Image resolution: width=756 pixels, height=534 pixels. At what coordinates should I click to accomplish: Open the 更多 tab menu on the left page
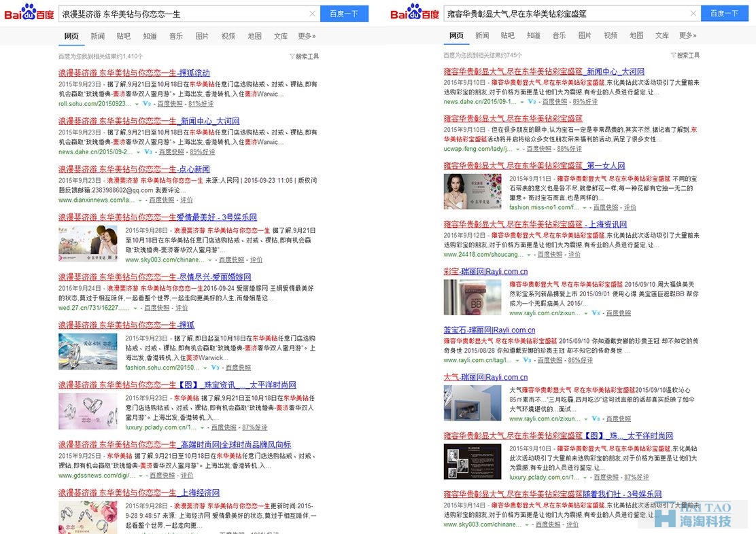click(x=307, y=36)
